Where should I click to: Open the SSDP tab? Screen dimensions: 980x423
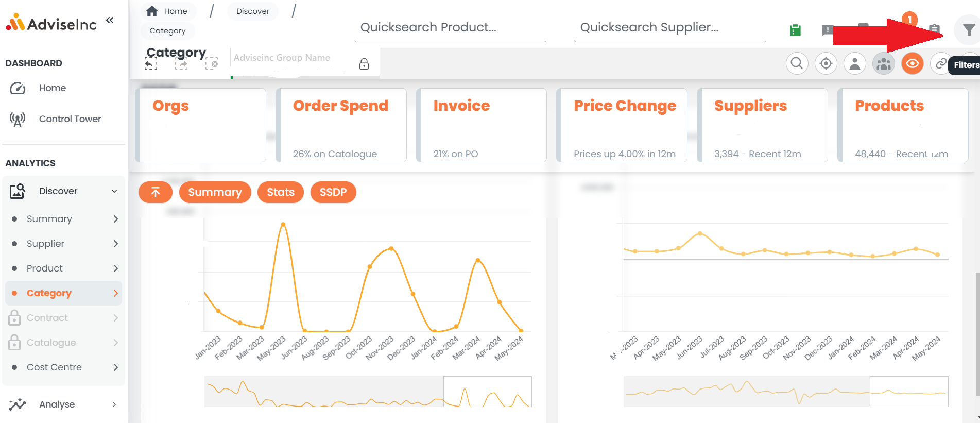coord(333,192)
